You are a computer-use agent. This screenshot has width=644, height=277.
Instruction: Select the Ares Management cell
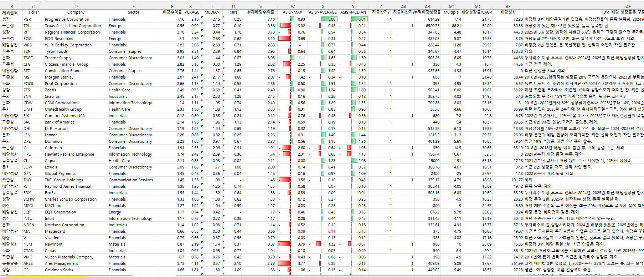[x=76, y=263]
